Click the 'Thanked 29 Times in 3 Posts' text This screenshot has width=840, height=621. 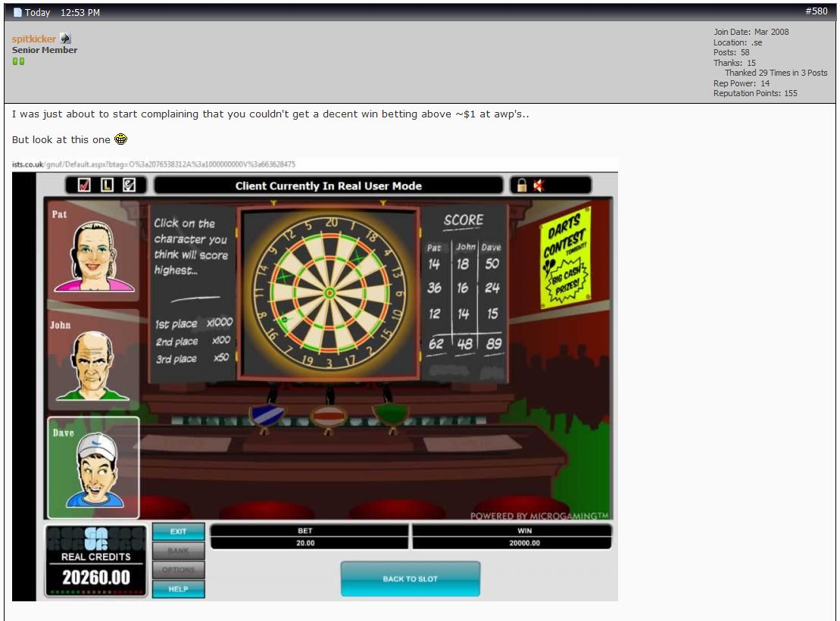click(776, 73)
